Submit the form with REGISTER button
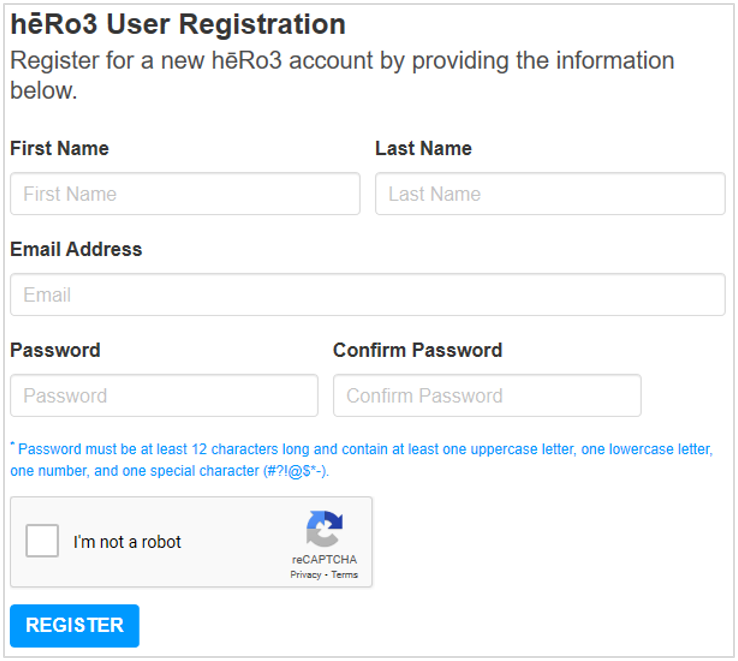This screenshot has height=661, width=738. 74,626
